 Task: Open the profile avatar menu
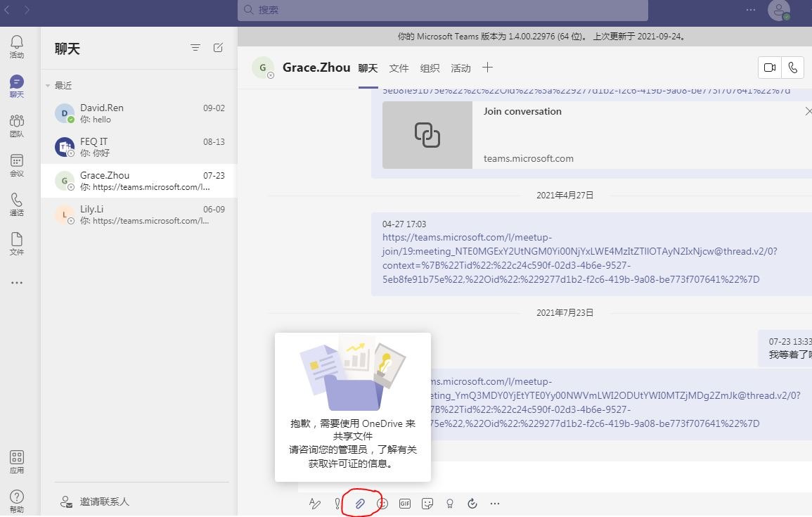click(778, 11)
